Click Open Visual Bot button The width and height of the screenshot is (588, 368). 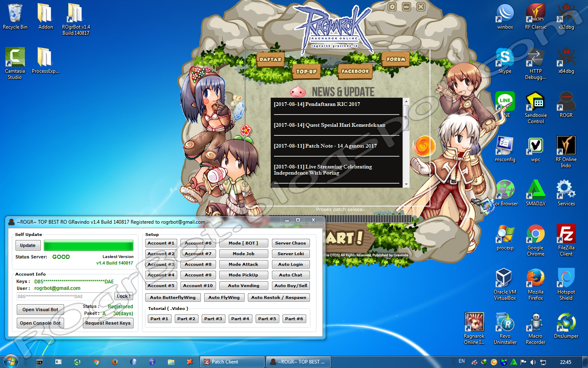pos(40,310)
